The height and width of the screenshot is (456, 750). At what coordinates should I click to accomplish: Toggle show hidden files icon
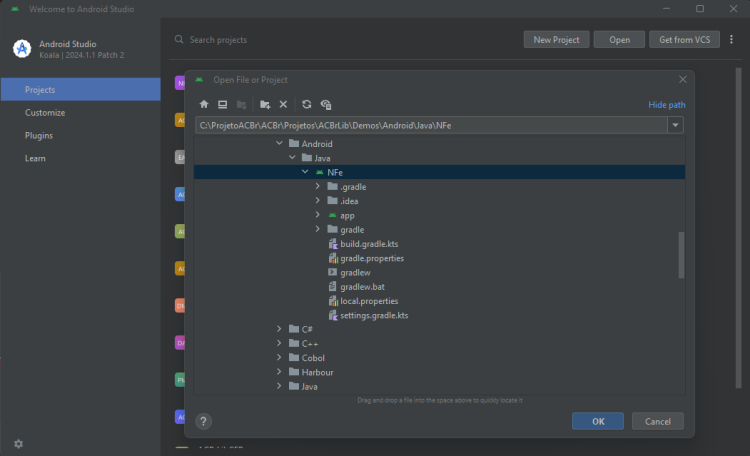[326, 104]
